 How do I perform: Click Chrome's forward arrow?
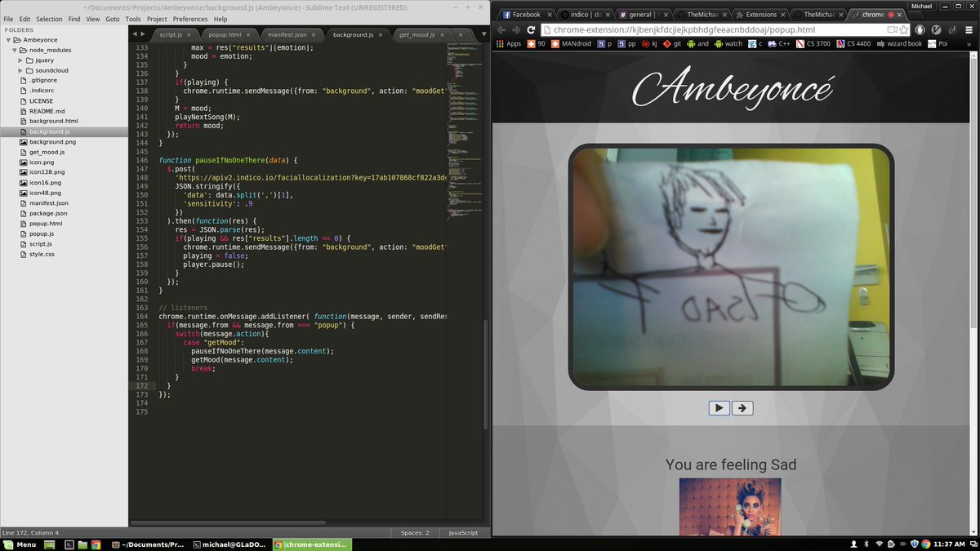tap(516, 29)
